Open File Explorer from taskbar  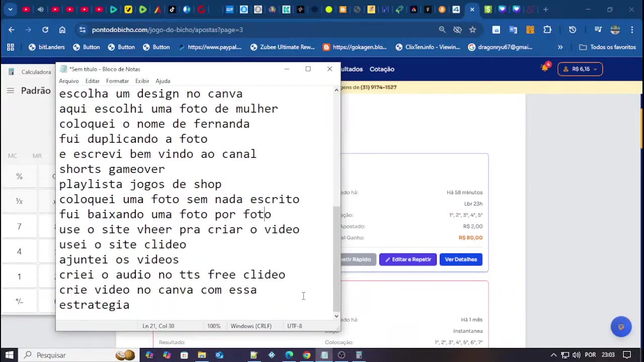coord(202,355)
